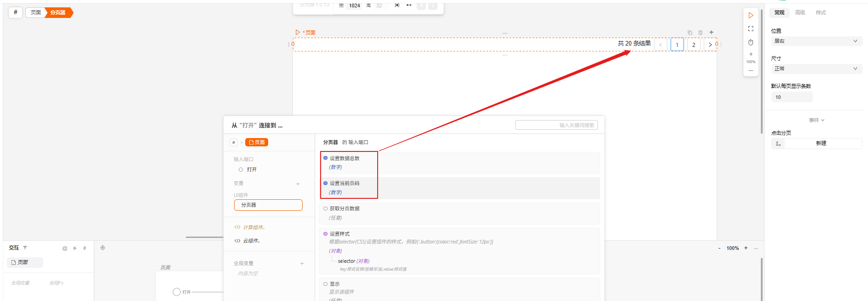
Task: Click the 输入关键词搜索 search field
Action: tap(557, 125)
